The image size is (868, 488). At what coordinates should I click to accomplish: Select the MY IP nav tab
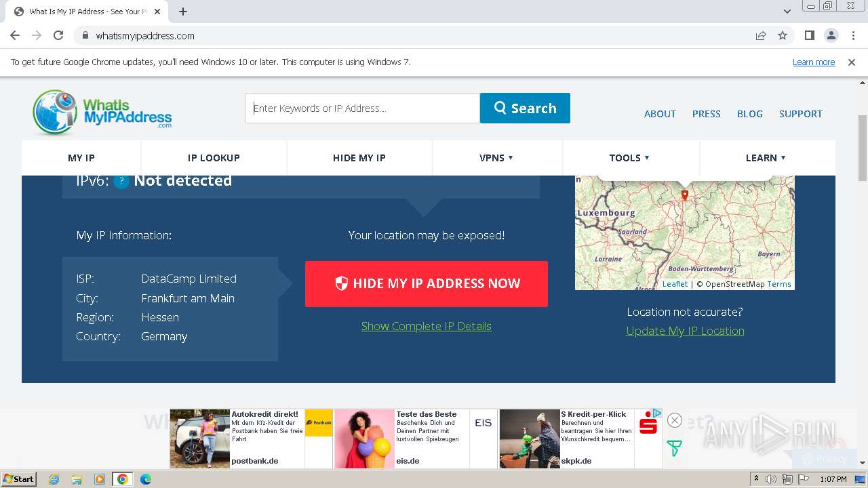tap(81, 158)
